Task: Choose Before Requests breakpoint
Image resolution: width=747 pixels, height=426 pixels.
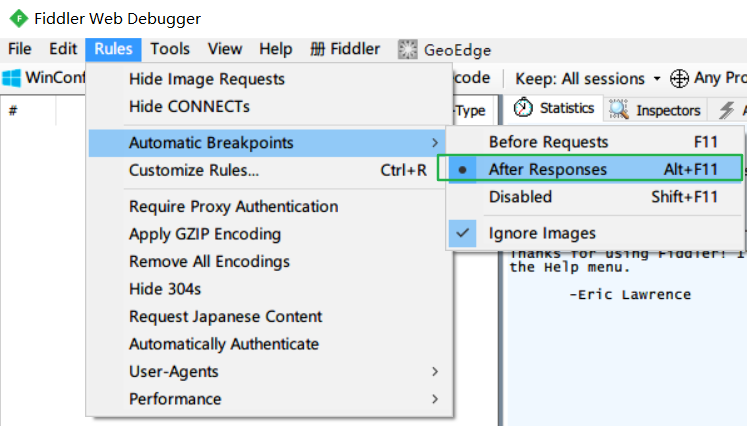Action: [x=595, y=142]
